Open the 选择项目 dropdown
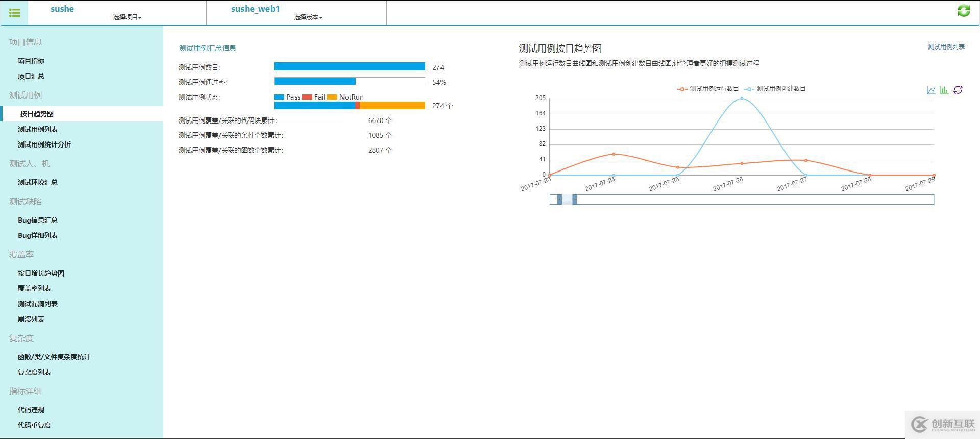 (127, 17)
